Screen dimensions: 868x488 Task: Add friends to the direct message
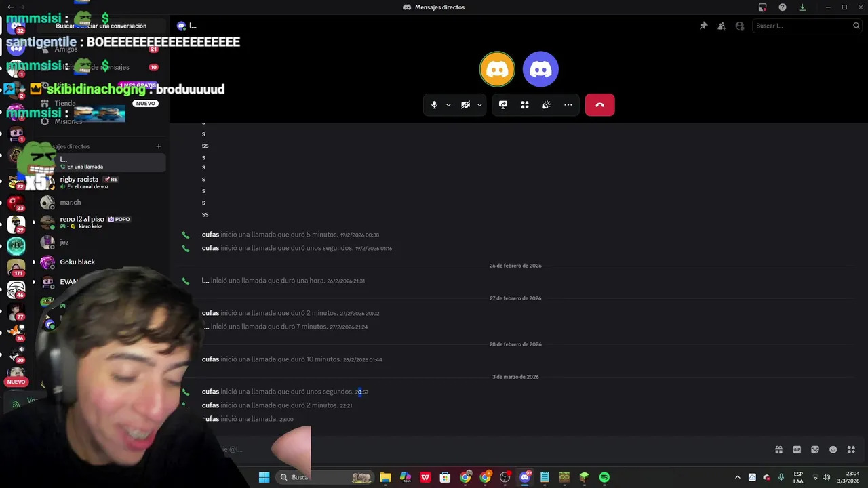click(722, 26)
